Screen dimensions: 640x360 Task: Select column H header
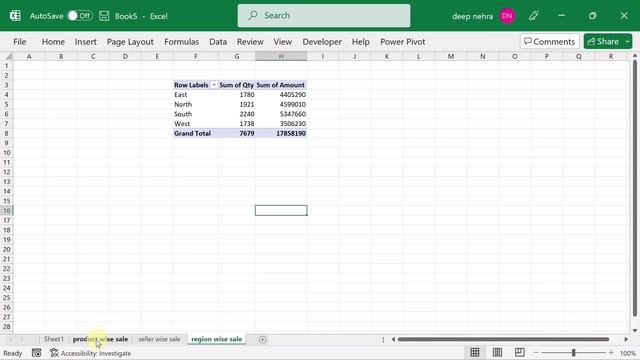click(281, 56)
